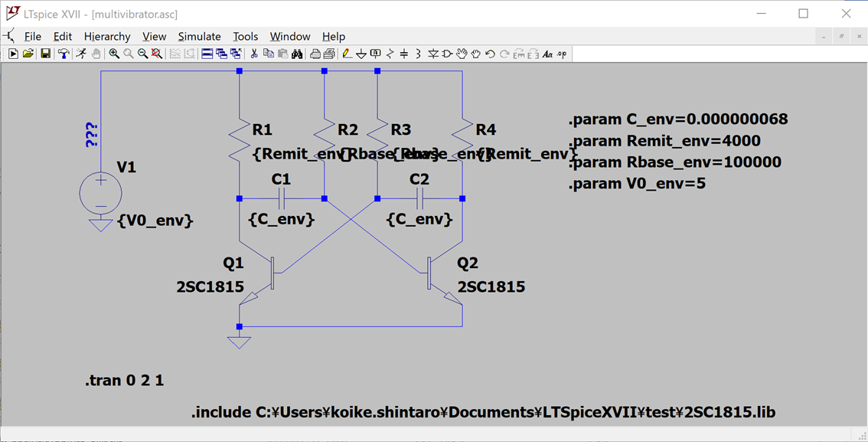The image size is (868, 442).
Task: Select the Capacitor component tool
Action: 404,54
